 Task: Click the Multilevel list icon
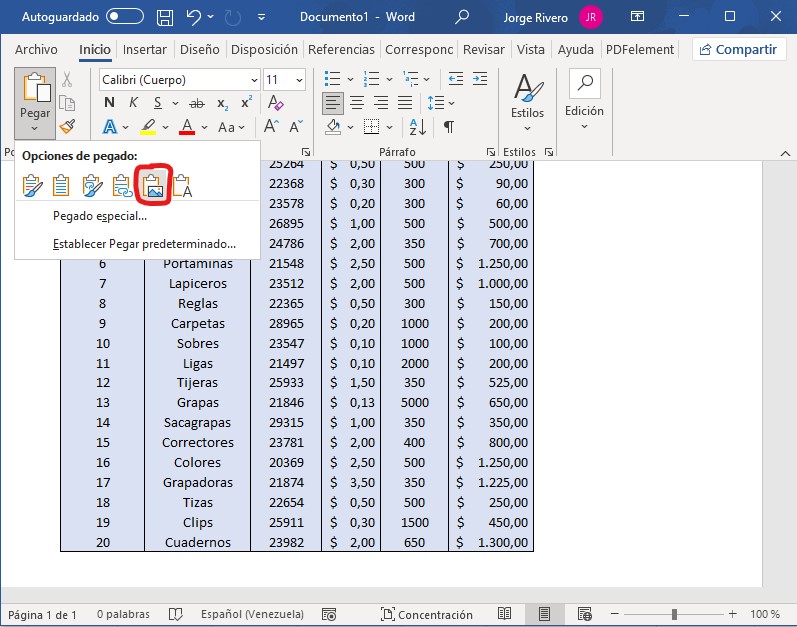pyautogui.click(x=411, y=79)
